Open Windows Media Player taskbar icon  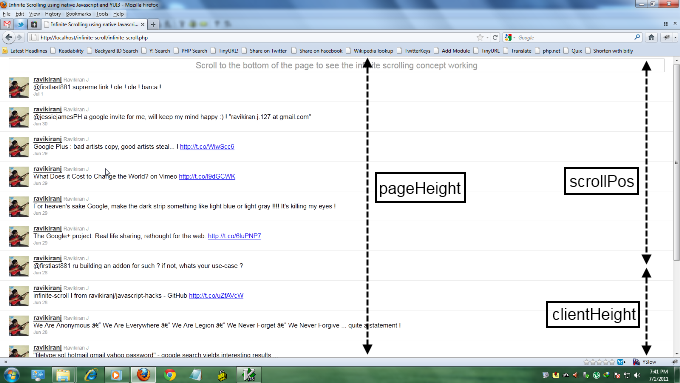[116, 375]
